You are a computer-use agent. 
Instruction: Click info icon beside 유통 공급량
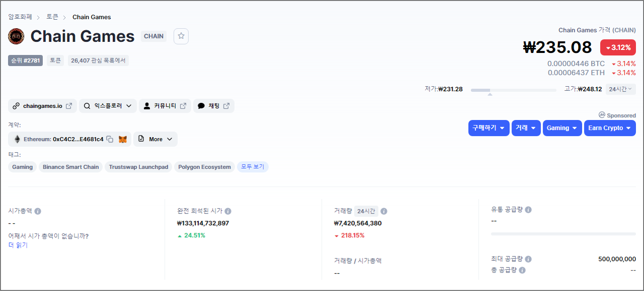click(528, 210)
